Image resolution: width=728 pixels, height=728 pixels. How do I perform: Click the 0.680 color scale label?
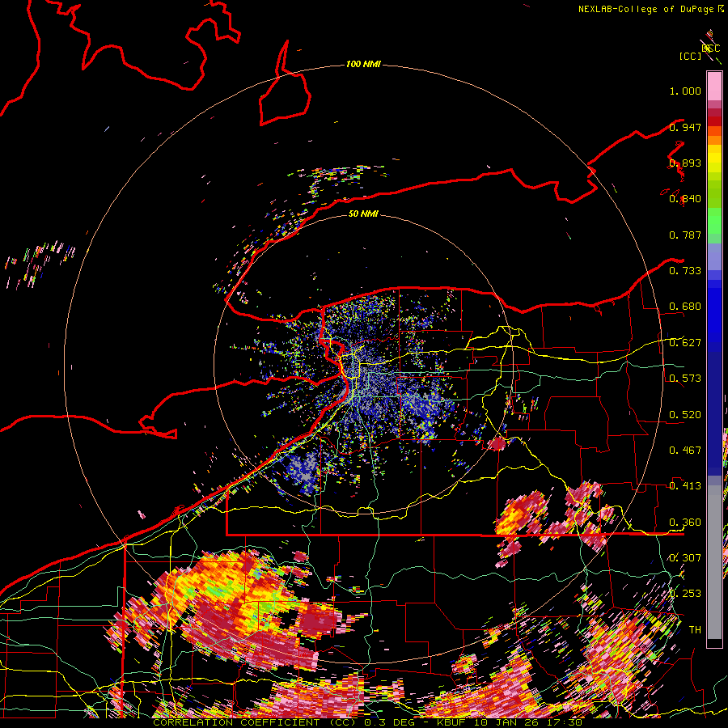(x=685, y=307)
